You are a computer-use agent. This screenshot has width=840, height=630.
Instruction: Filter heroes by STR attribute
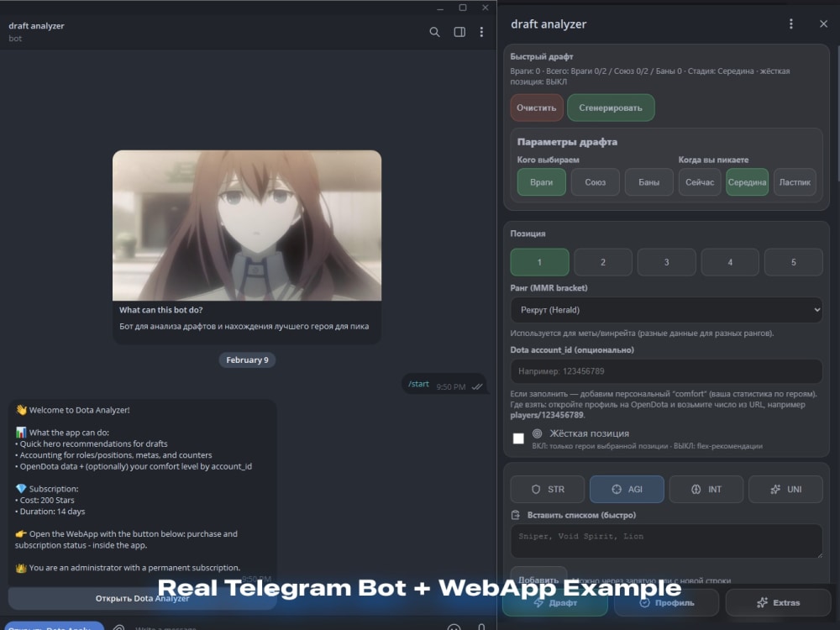[548, 489]
